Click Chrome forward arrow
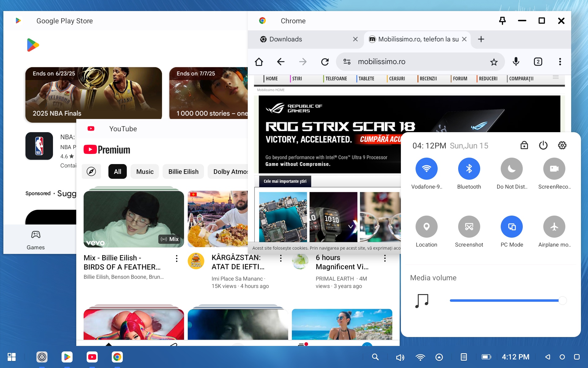Image resolution: width=588 pixels, height=368 pixels. coord(303,62)
